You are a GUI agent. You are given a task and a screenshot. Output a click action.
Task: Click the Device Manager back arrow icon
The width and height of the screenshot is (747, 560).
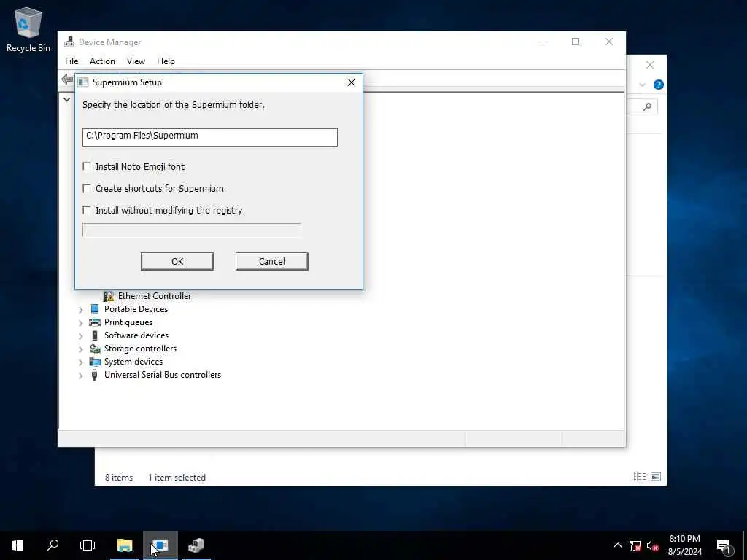[x=67, y=79]
